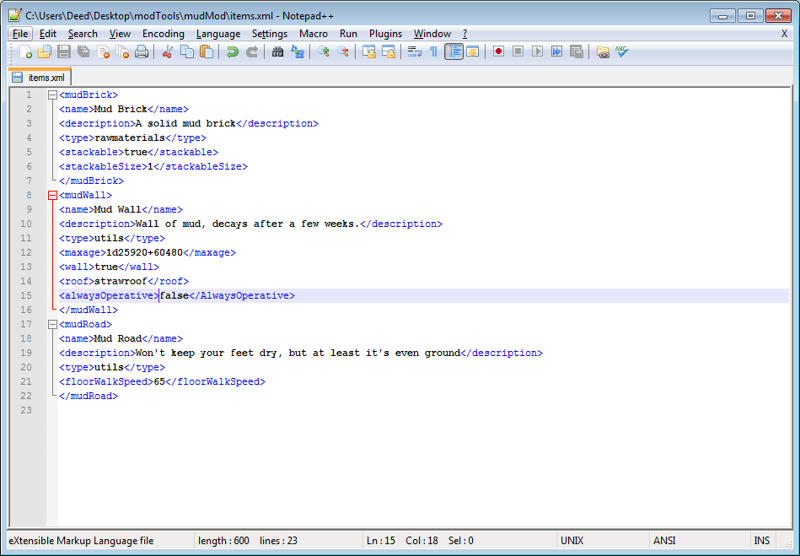The height and width of the screenshot is (556, 800).
Task: Toggle the active indent guide button
Action: (454, 52)
